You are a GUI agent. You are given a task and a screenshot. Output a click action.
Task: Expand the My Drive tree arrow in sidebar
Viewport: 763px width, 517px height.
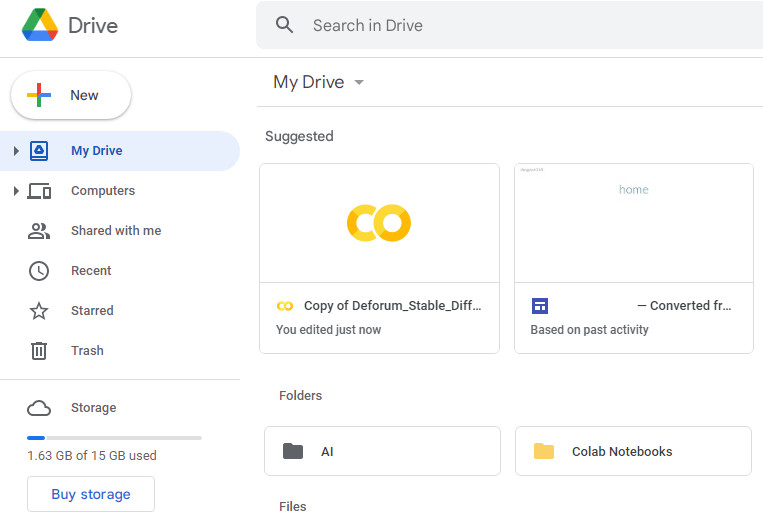click(x=16, y=151)
